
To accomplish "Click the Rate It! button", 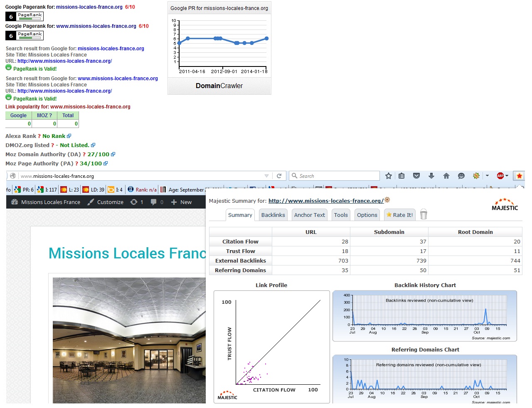I will pos(399,215).
